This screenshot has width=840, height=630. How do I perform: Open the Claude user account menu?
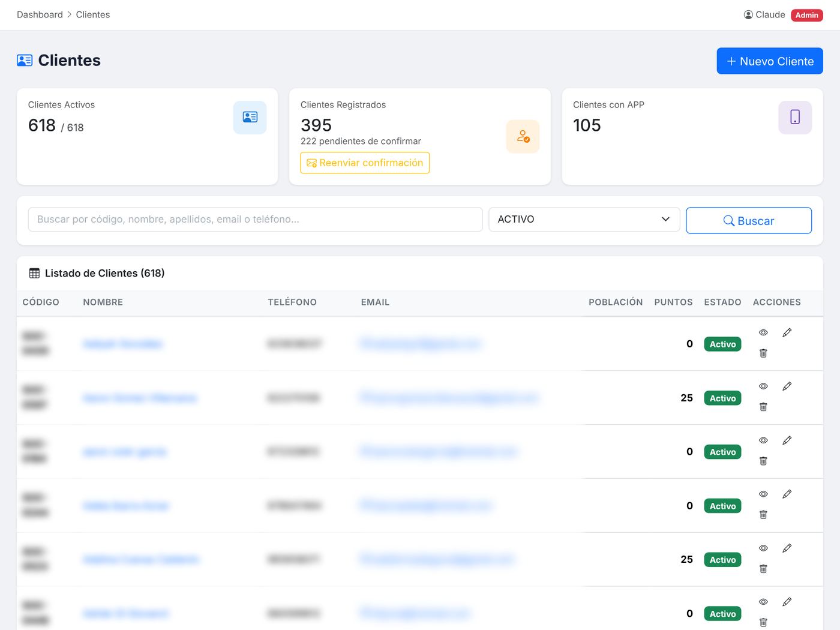click(x=764, y=14)
